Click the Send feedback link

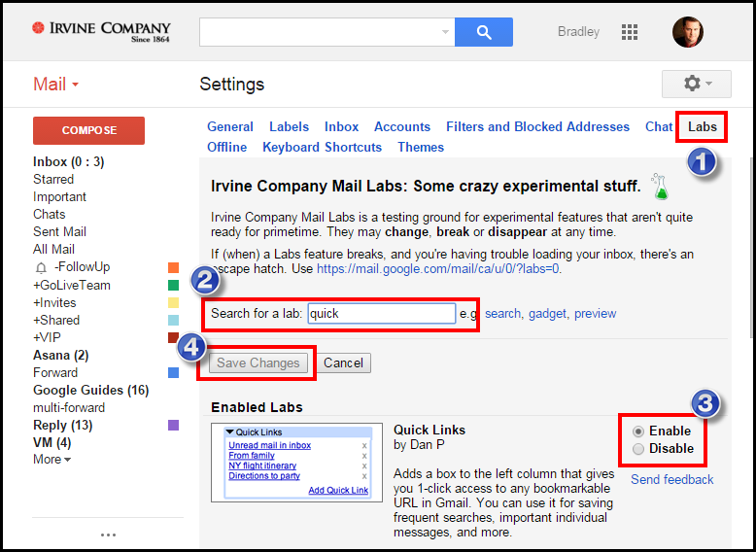tap(672, 480)
